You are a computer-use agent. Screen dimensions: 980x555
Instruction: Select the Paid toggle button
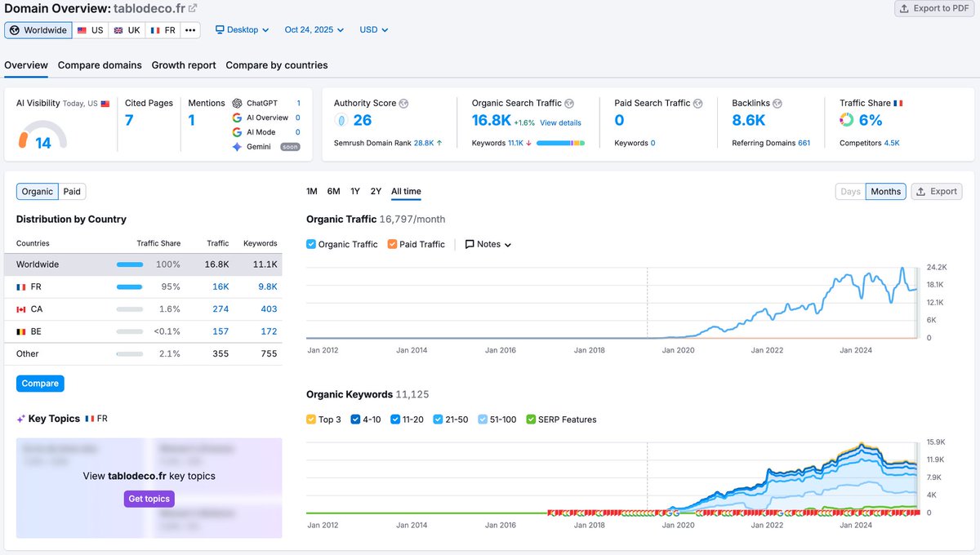(72, 192)
